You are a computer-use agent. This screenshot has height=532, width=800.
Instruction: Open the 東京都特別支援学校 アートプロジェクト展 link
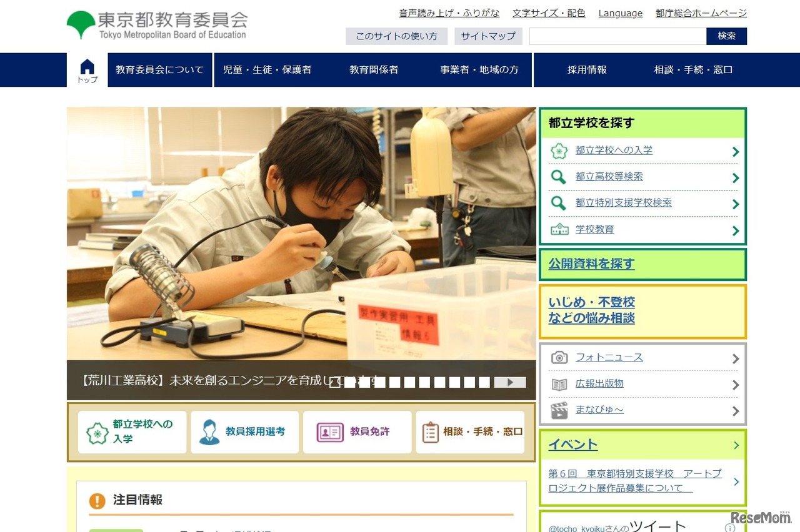[635, 481]
